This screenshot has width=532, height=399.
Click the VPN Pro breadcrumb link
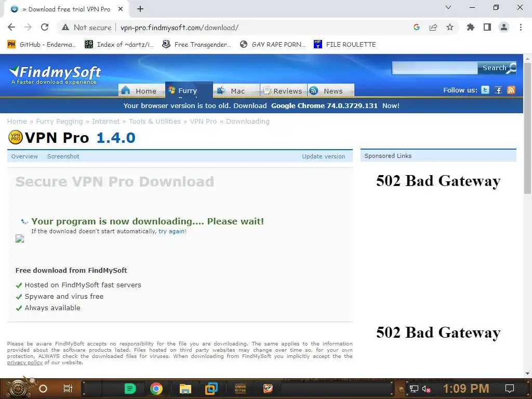[x=203, y=121]
